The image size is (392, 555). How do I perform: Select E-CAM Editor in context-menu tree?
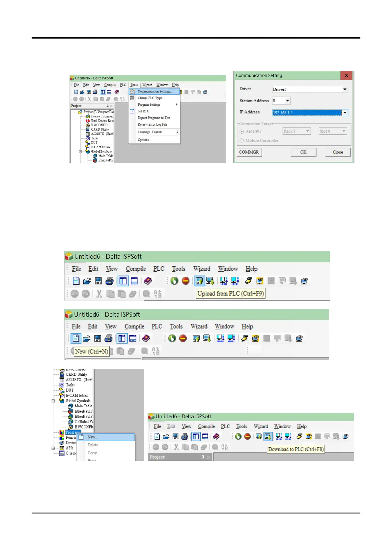(77, 395)
